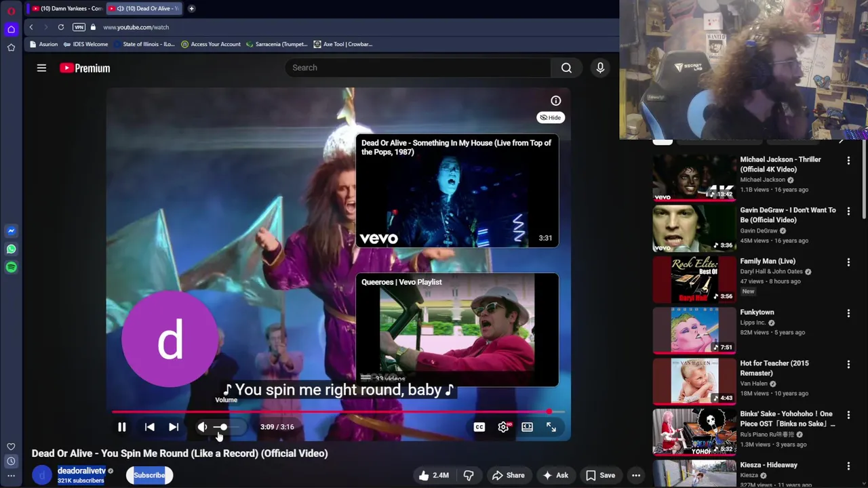Go to previous video in player
The height and width of the screenshot is (488, 868).
click(150, 427)
